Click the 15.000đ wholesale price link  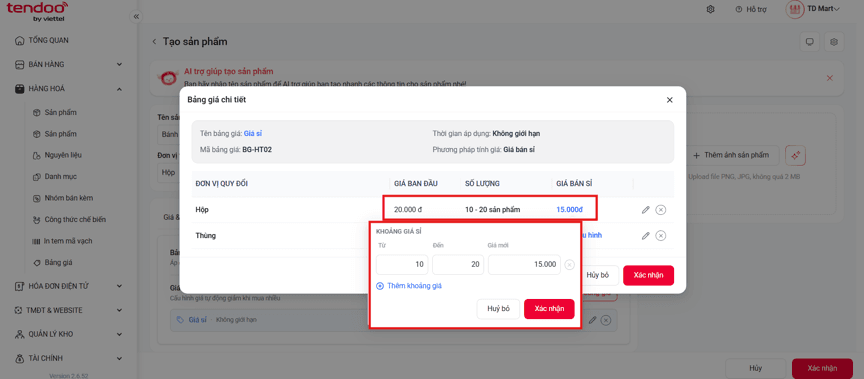[x=569, y=210]
